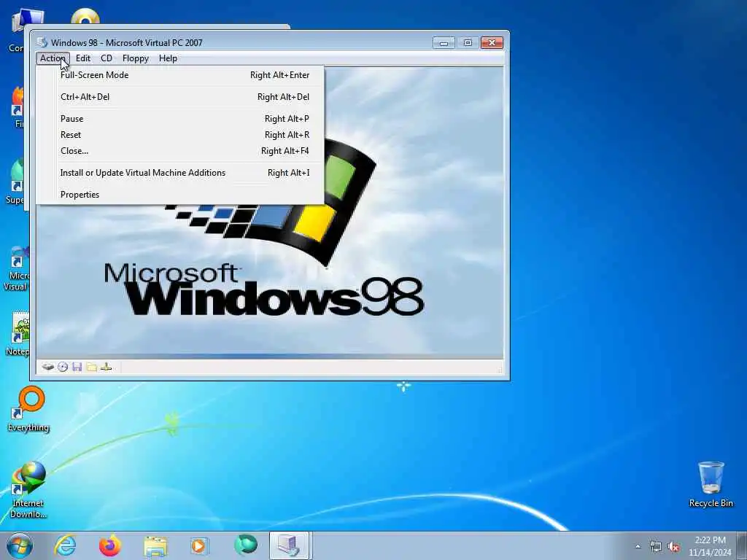
Task: Click the muted volume tray icon
Action: pos(673,547)
